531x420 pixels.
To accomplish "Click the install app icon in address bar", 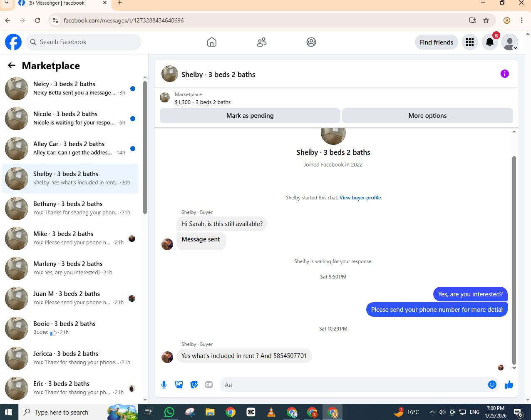I will 472,20.
